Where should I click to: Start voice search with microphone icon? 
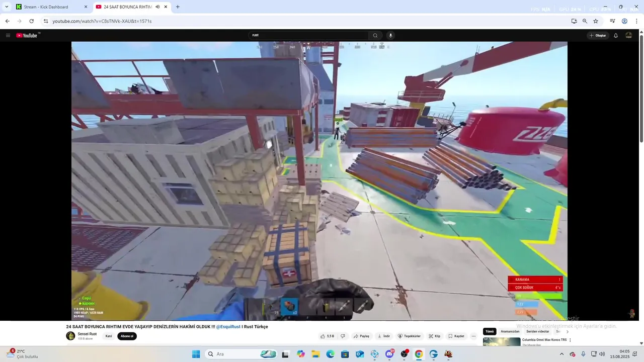[390, 35]
